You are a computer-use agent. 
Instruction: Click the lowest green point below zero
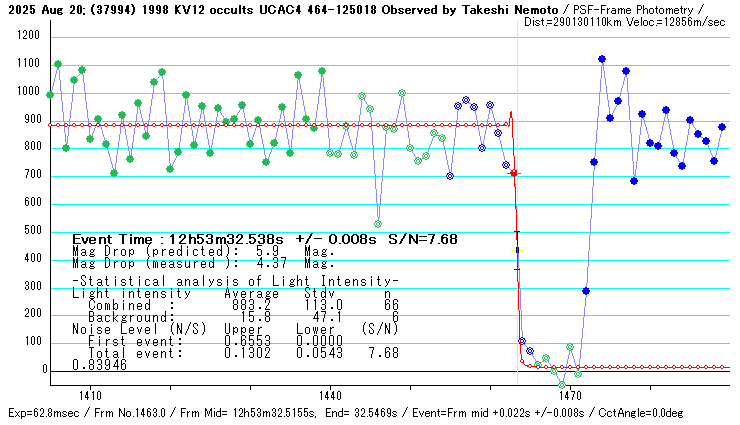coord(562,384)
